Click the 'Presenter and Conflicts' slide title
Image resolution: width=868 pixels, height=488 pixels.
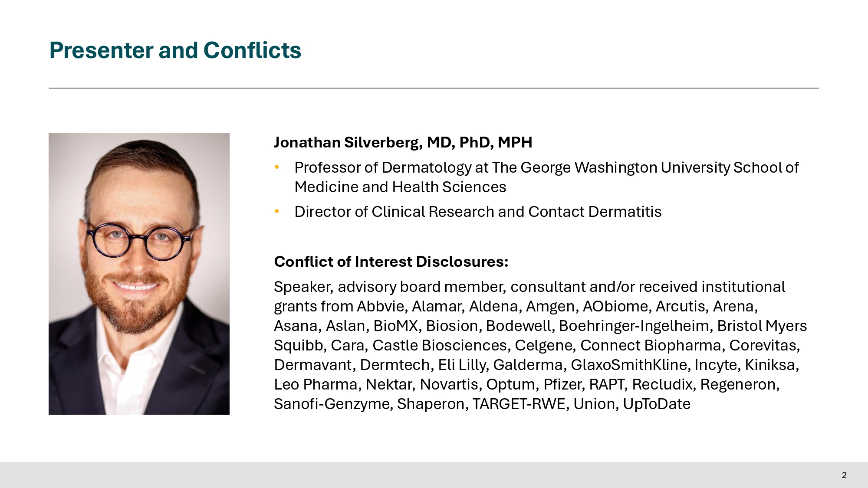(175, 50)
